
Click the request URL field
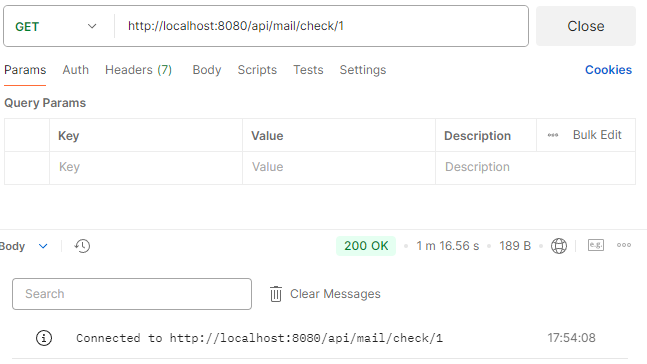point(322,26)
